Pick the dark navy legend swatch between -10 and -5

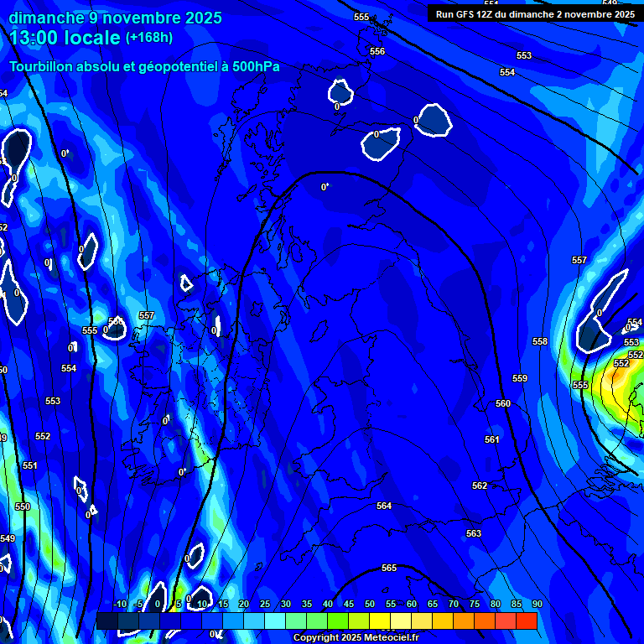[x=128, y=621]
